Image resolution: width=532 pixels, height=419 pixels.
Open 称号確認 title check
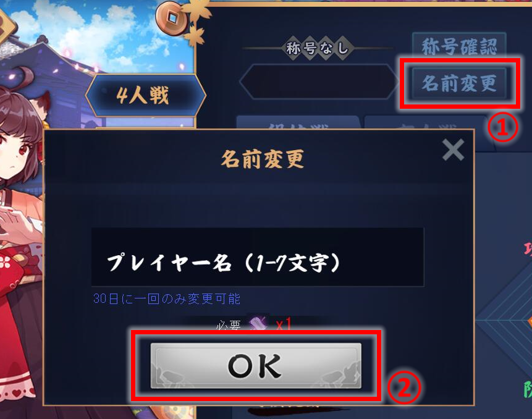coord(459,46)
